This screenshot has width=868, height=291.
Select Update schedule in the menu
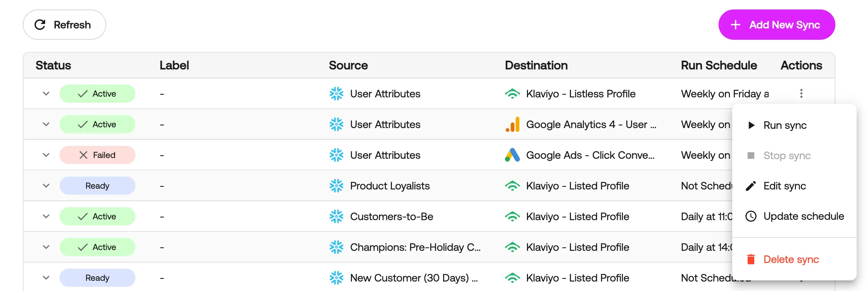point(794,216)
